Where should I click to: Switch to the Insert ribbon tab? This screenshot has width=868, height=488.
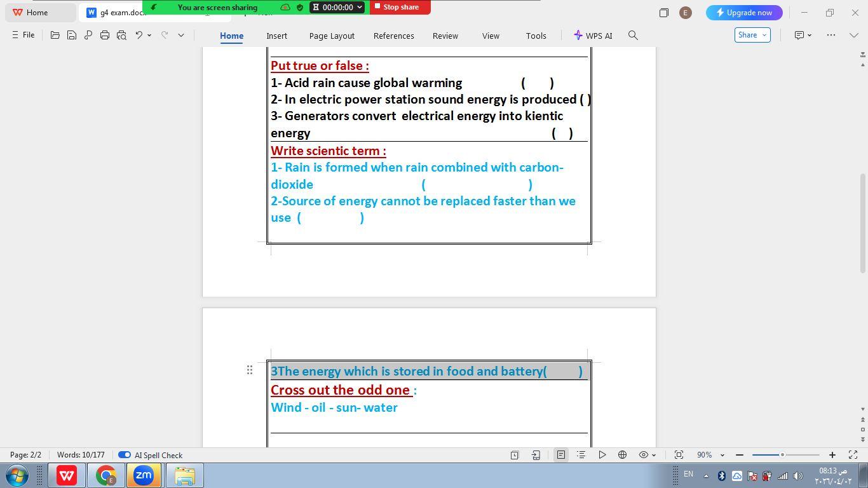pos(276,36)
